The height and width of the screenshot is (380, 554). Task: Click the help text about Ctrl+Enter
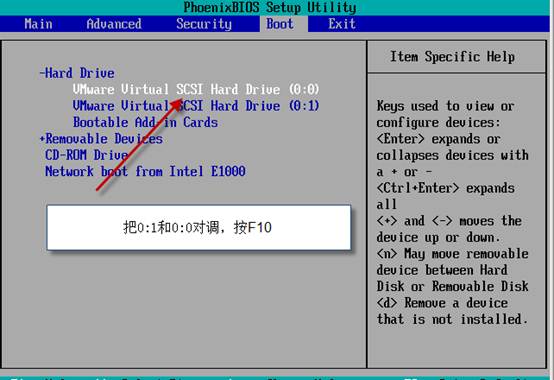[445, 196]
